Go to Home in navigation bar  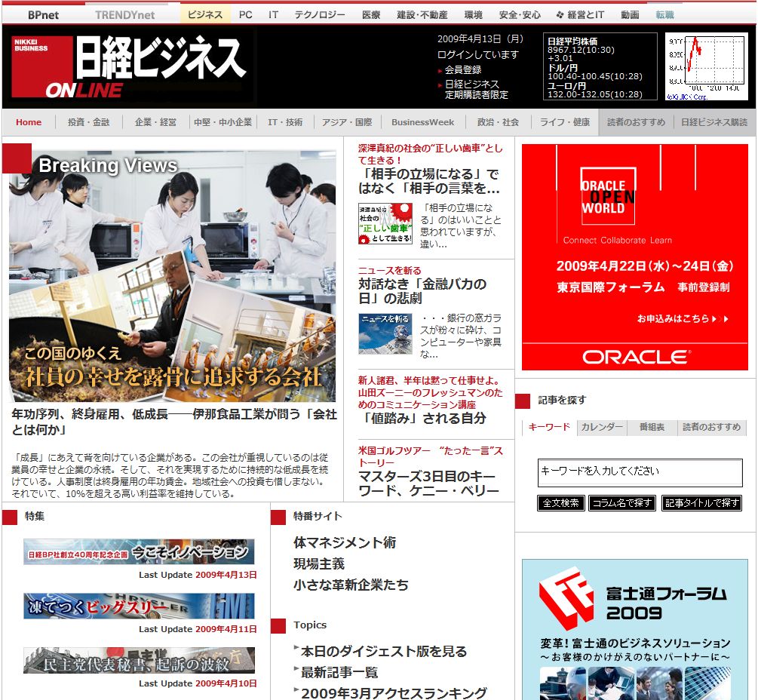coord(29,122)
